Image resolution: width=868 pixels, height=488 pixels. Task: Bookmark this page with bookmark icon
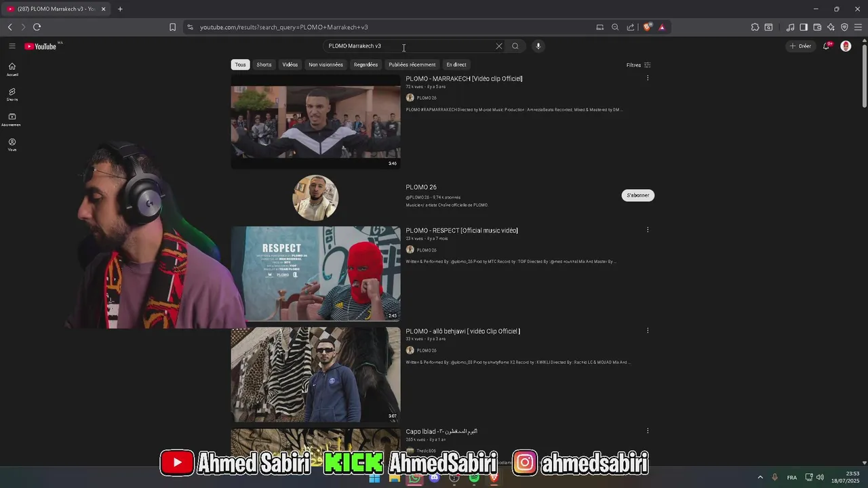[x=172, y=27]
